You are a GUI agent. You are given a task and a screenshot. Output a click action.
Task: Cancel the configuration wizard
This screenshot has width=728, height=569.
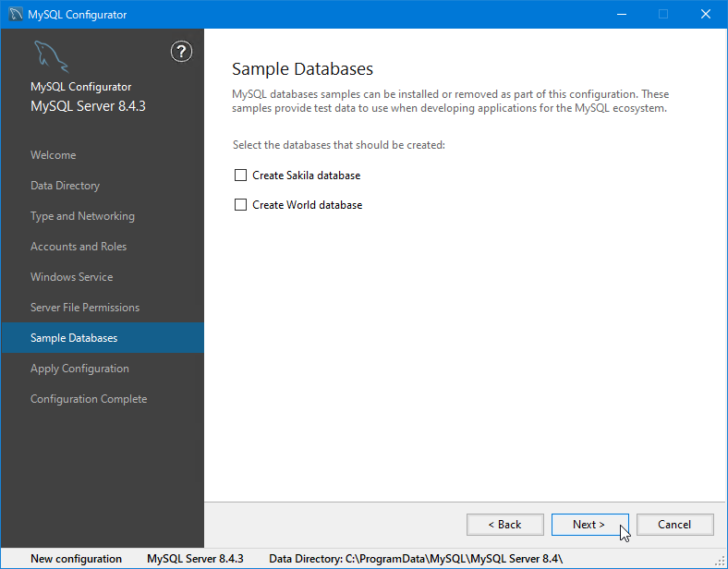point(674,525)
